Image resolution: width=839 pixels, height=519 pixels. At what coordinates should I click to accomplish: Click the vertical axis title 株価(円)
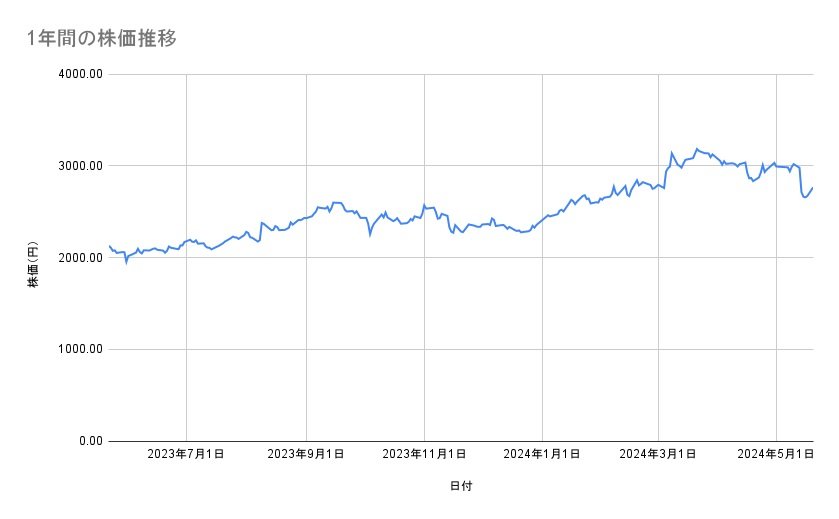point(33,258)
